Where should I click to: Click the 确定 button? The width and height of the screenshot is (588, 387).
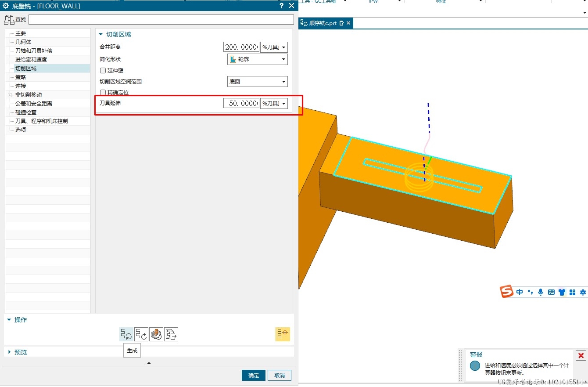[x=254, y=376]
